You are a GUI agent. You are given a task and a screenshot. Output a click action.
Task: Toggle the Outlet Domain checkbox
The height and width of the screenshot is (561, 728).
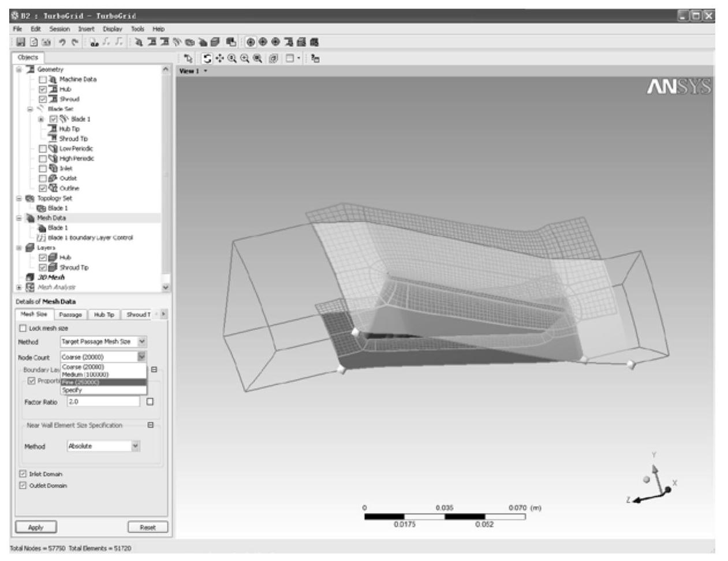pos(23,485)
